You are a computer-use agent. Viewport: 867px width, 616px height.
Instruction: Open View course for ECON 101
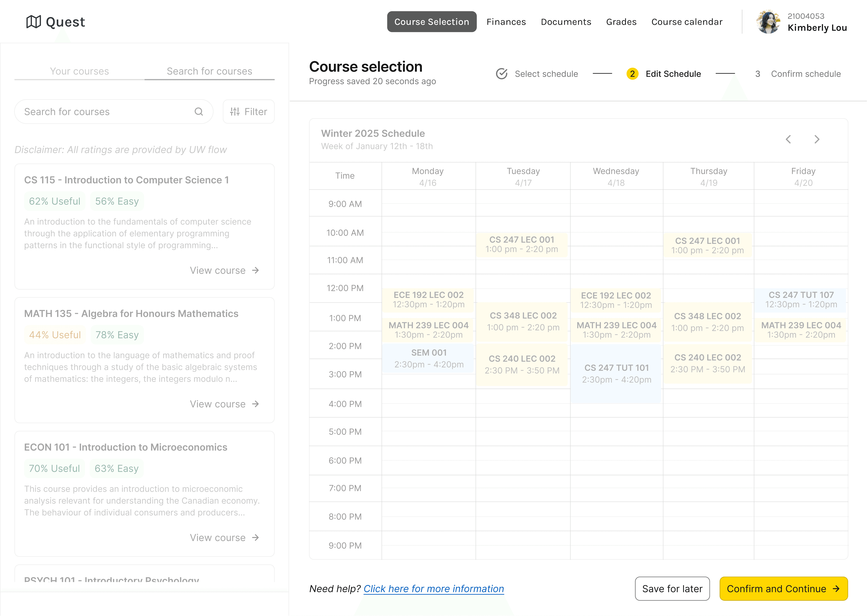click(x=224, y=537)
